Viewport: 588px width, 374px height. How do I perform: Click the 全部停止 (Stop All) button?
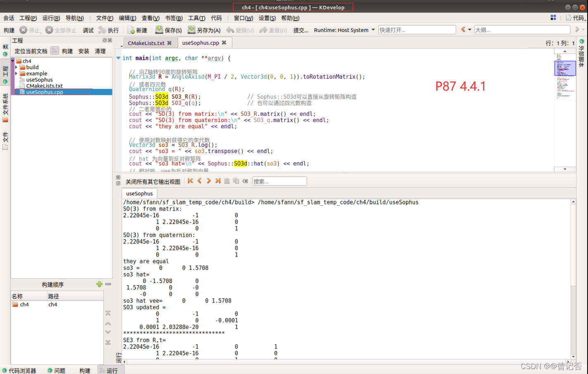[x=61, y=30]
